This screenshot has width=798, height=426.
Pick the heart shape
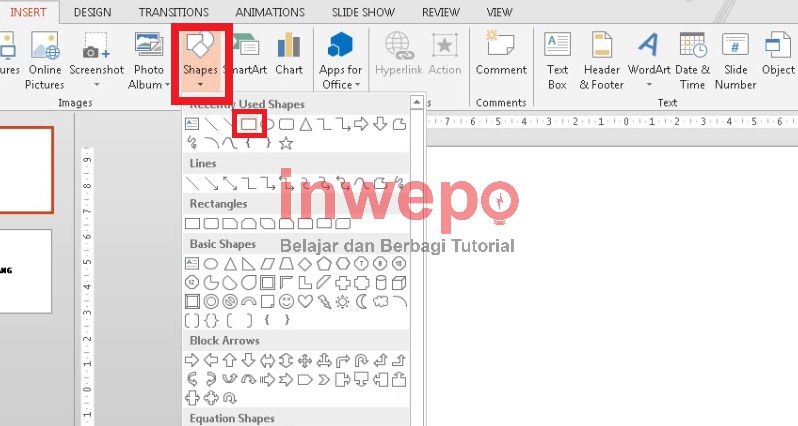point(305,301)
